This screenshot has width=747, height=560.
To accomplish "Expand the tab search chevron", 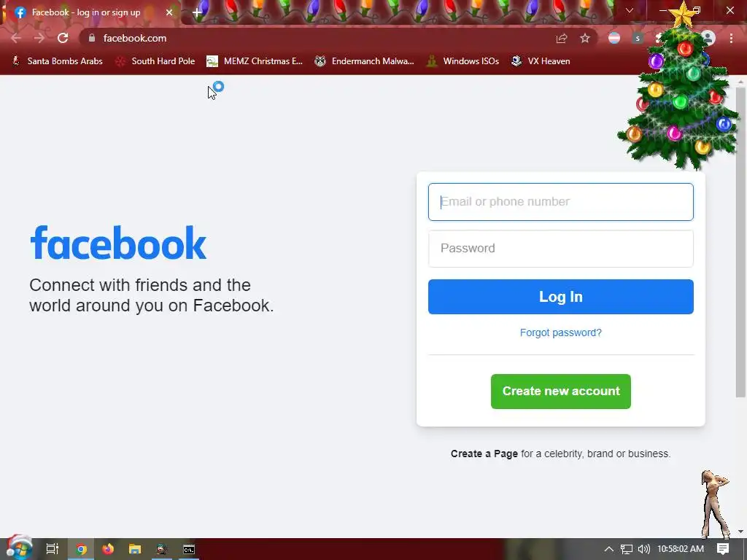I will [630, 10].
